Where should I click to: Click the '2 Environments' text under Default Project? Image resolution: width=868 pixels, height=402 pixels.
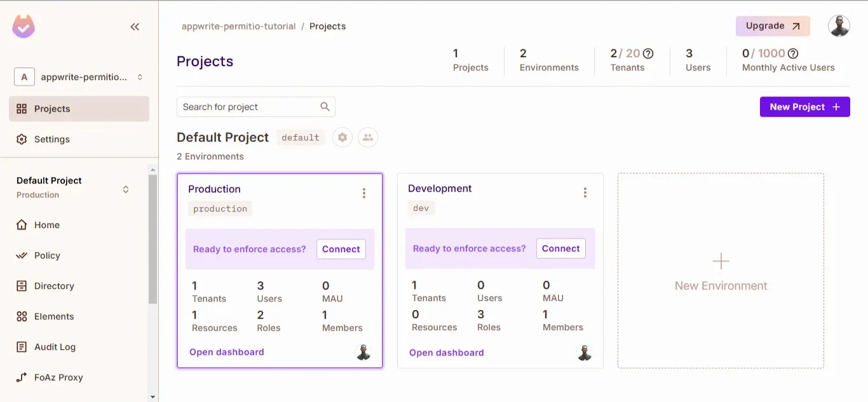pos(210,156)
